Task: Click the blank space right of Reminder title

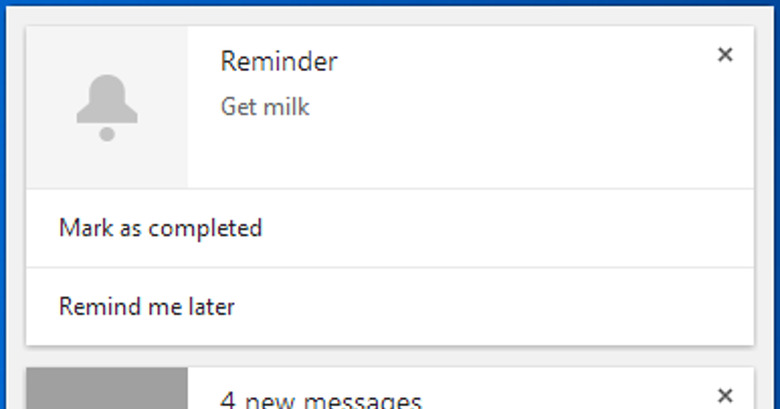Action: pyautogui.click(x=522, y=62)
